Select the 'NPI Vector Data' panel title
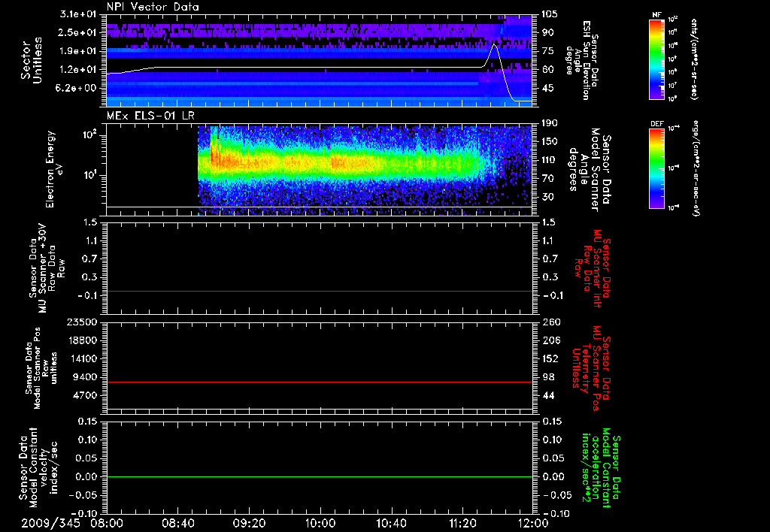The height and width of the screenshot is (532, 770). coord(153,7)
